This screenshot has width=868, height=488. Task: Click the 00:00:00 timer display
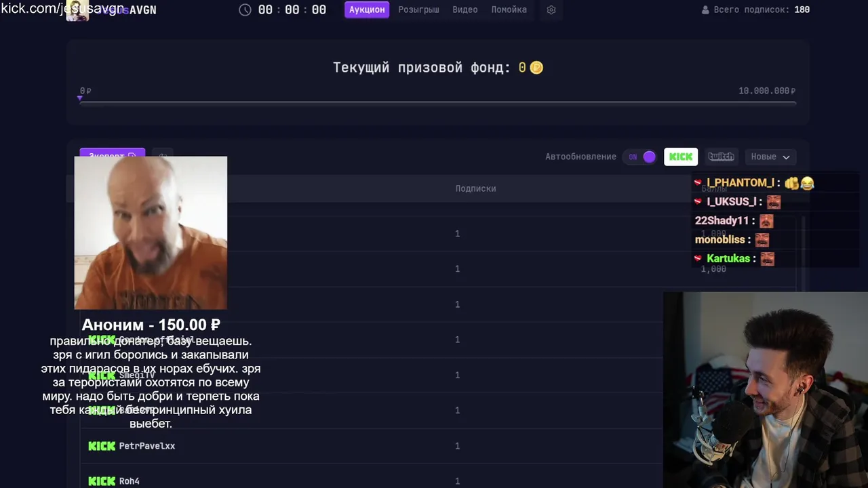pyautogui.click(x=292, y=9)
